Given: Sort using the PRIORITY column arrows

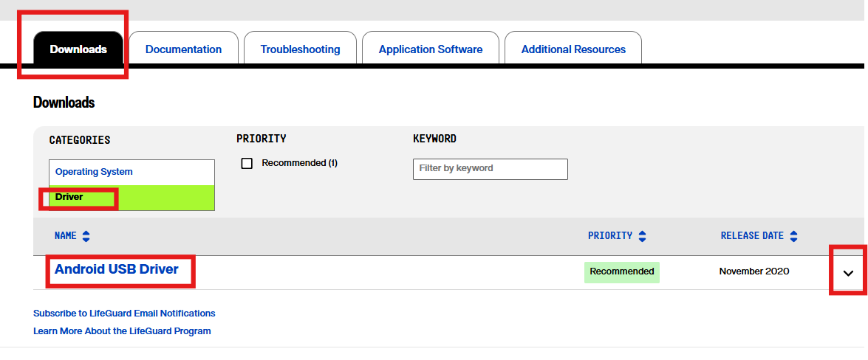Looking at the screenshot, I should (x=642, y=237).
